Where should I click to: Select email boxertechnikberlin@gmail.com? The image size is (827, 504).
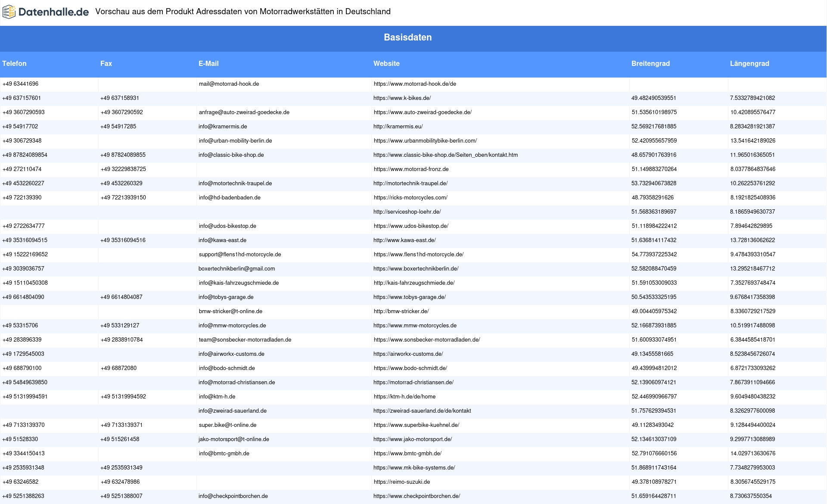236,269
